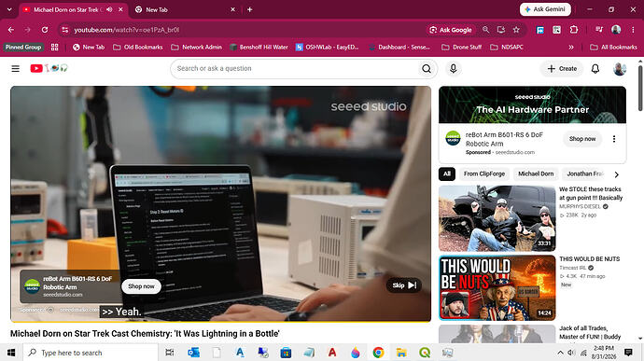This screenshot has width=644, height=361.
Task: Click the install app icon in address bar
Action: coord(500,30)
